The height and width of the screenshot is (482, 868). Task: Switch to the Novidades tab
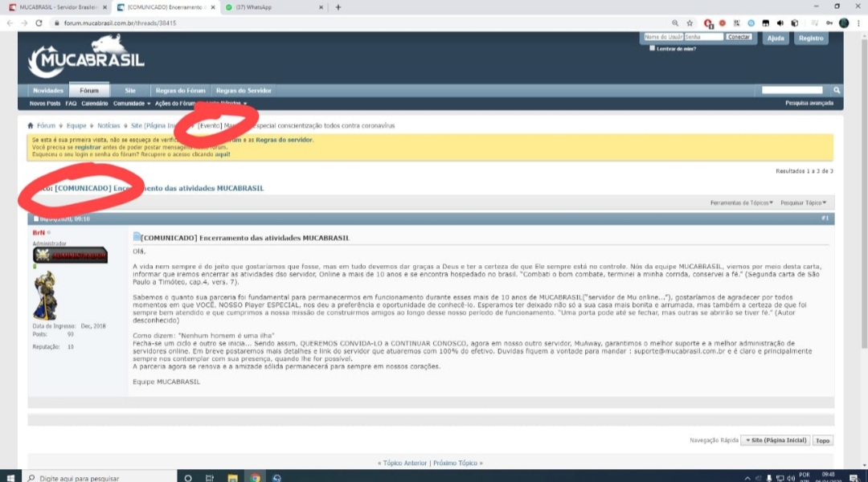tap(47, 91)
